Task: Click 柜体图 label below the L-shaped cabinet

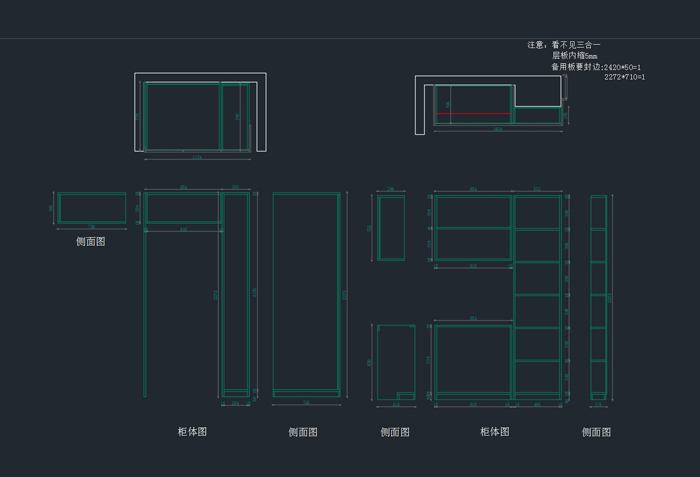Action: coord(192,432)
